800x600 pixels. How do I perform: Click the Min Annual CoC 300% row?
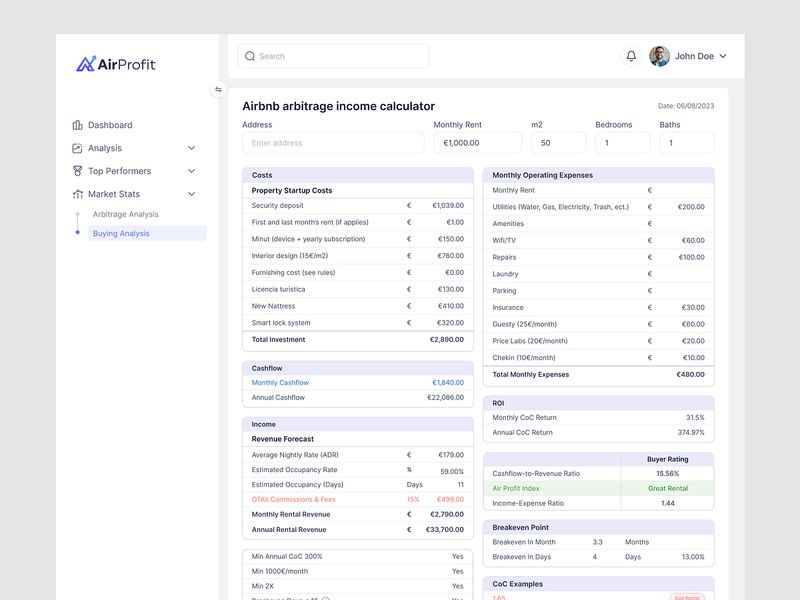click(358, 557)
